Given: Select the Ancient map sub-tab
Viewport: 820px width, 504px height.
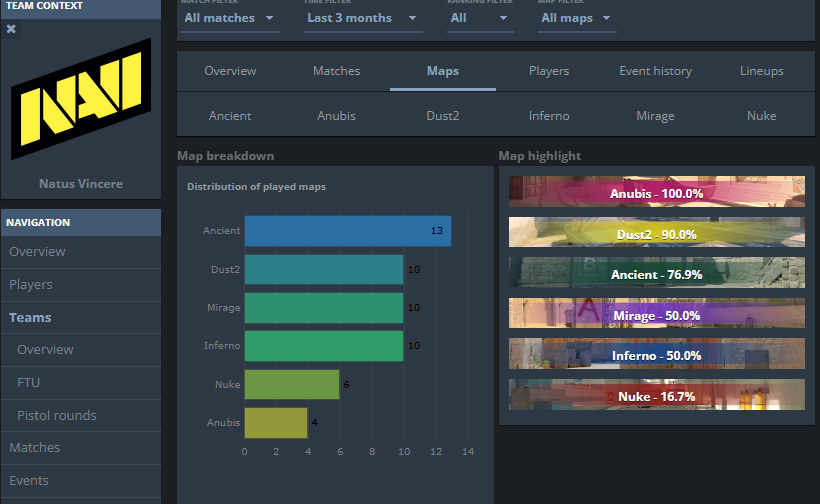Looking at the screenshot, I should [230, 116].
